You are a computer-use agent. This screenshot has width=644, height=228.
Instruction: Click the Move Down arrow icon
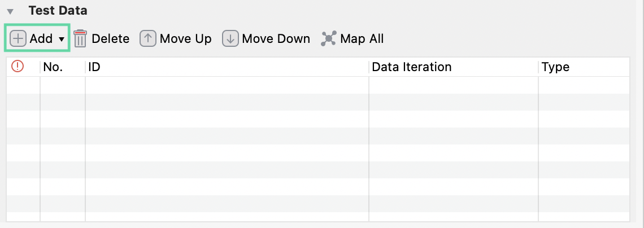coord(230,38)
